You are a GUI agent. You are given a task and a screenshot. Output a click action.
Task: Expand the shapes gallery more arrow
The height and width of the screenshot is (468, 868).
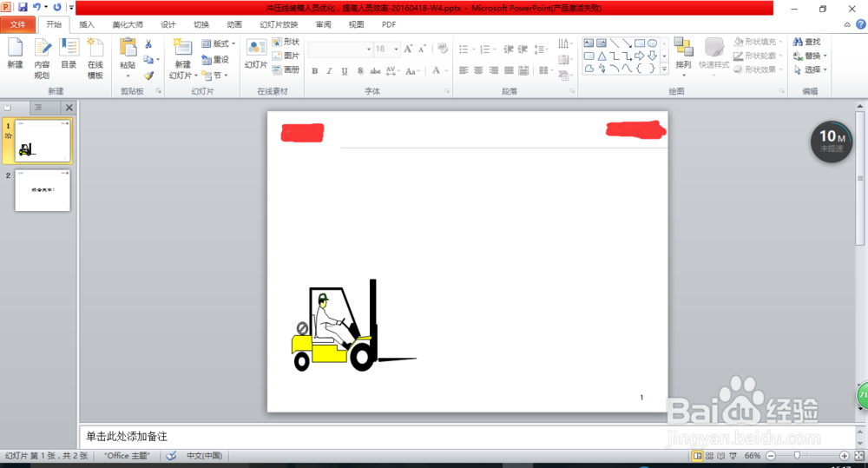coord(665,69)
